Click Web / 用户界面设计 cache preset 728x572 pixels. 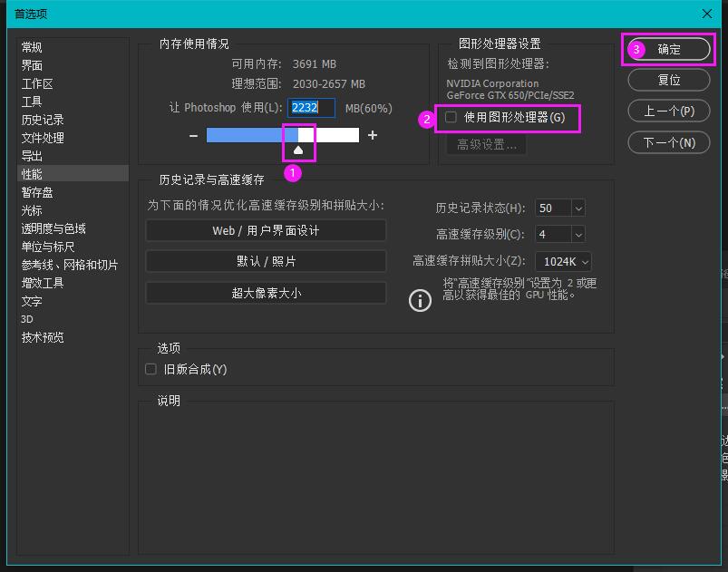(266, 231)
